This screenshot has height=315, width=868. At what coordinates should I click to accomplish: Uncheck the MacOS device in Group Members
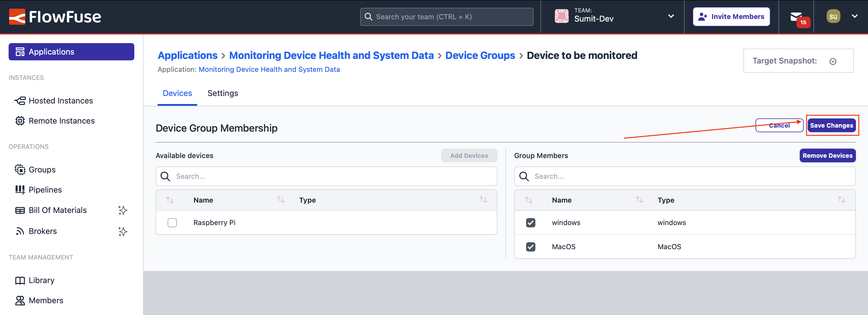(531, 247)
